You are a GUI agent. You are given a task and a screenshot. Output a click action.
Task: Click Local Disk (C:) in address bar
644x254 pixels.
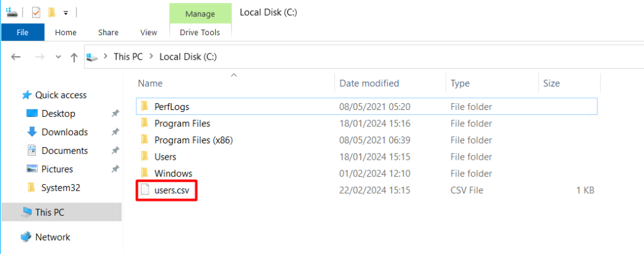click(x=188, y=57)
